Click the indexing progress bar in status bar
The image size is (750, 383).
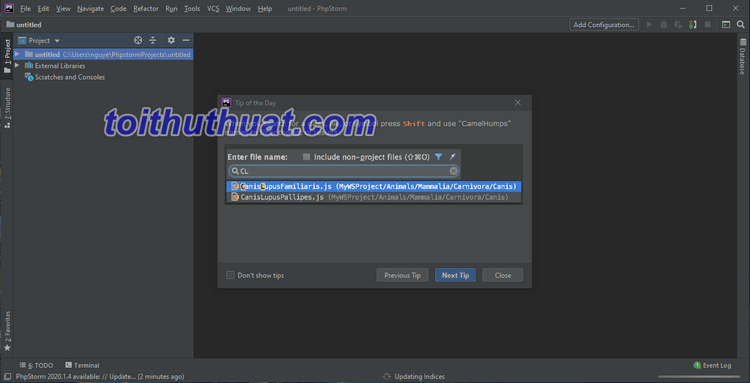coord(699,377)
